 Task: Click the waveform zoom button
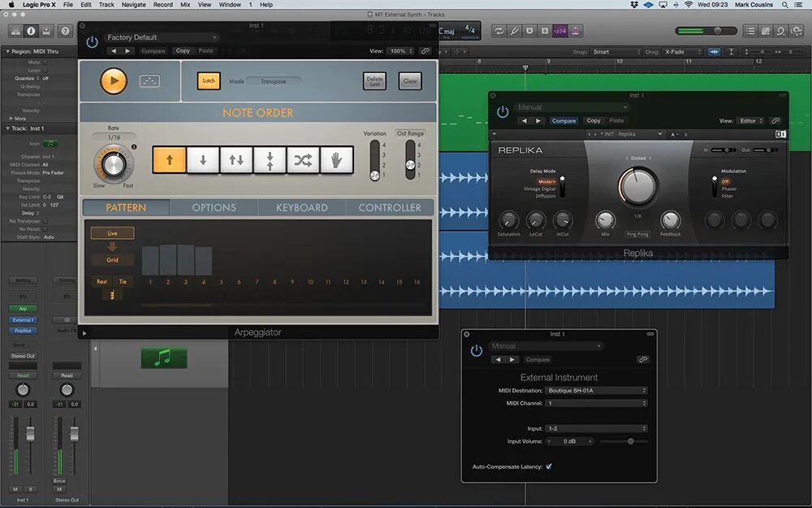coord(714,52)
